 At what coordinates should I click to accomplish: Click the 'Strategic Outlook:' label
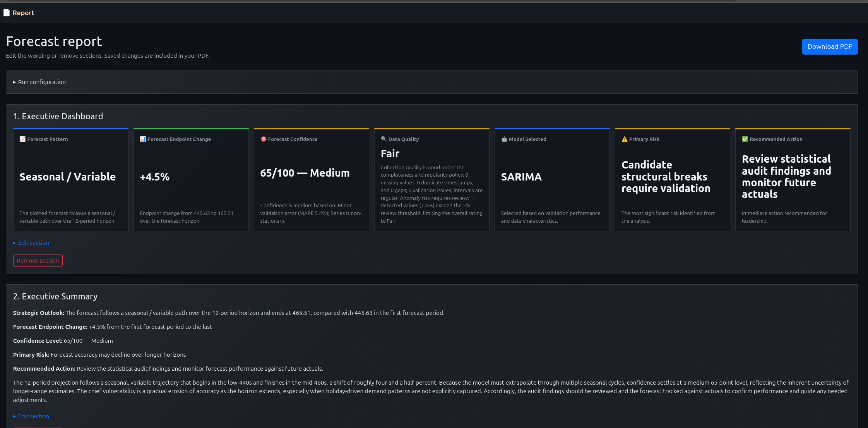point(39,313)
